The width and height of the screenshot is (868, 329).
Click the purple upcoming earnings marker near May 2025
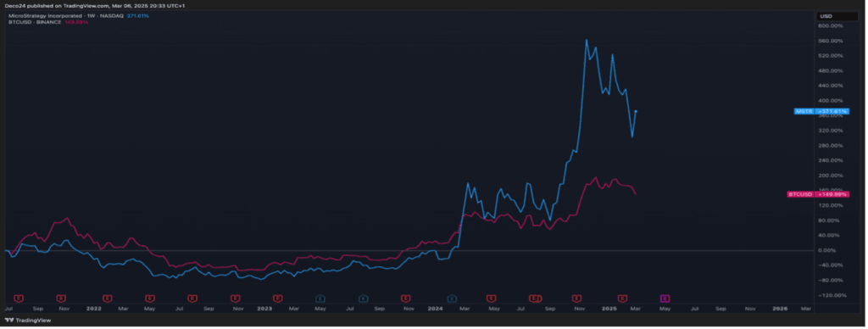pos(665,298)
